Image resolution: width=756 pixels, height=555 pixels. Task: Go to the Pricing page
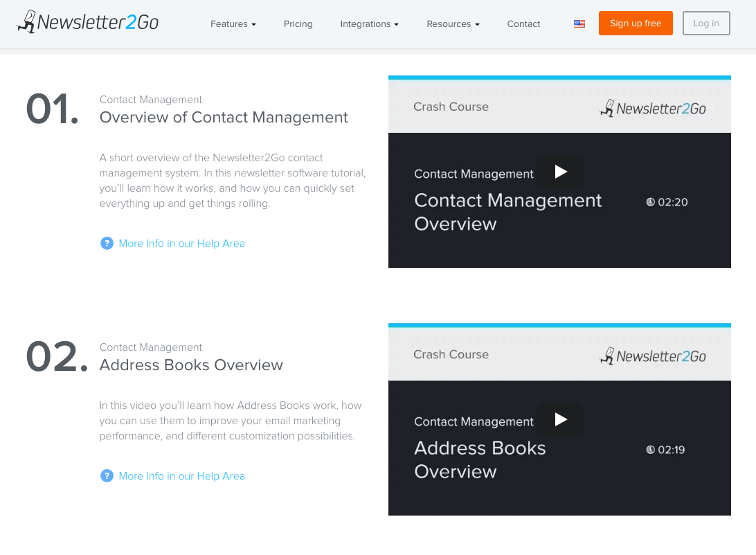pos(298,24)
